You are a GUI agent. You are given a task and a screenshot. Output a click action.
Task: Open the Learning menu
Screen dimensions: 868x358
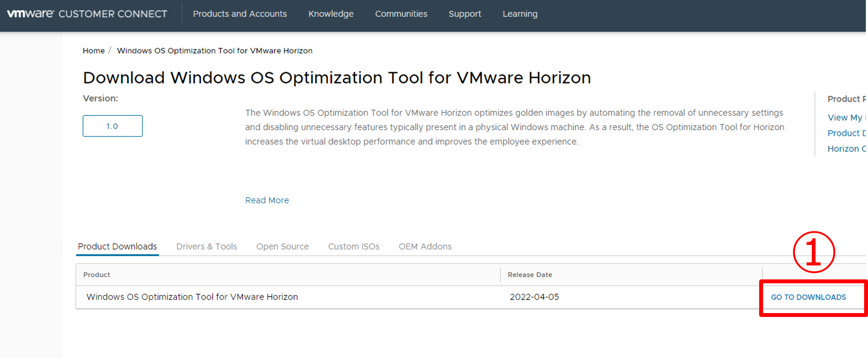[520, 14]
